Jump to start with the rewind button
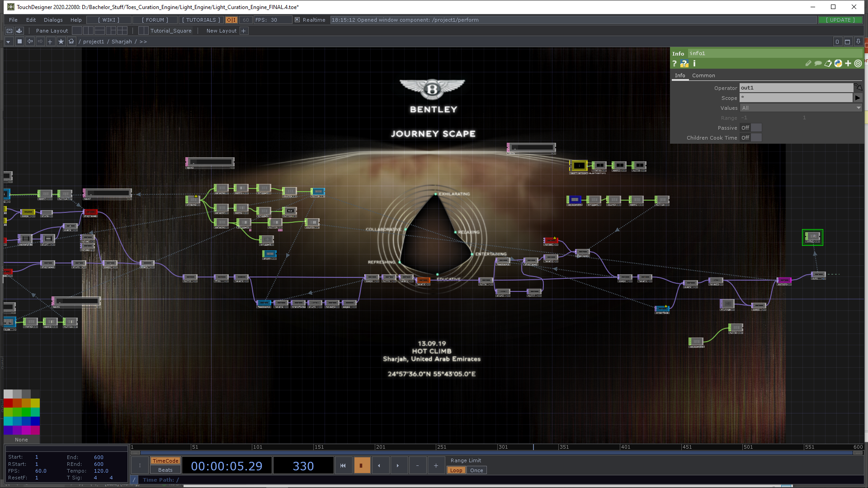The height and width of the screenshot is (488, 868). [x=343, y=465]
